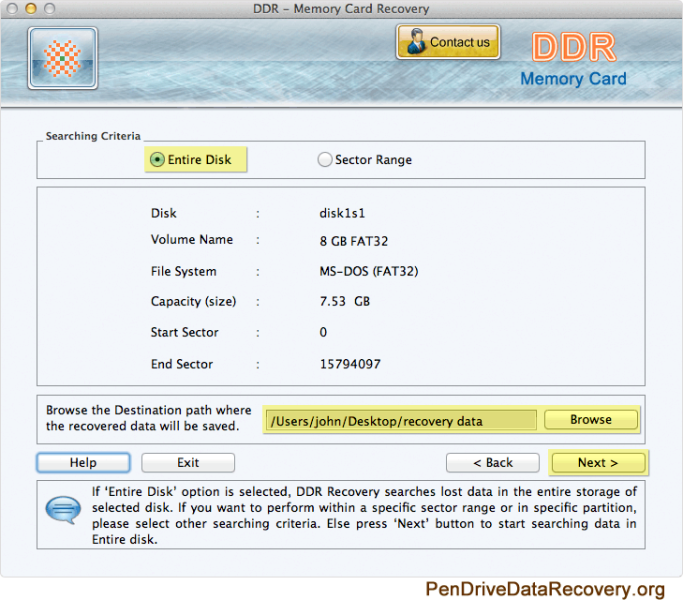The height and width of the screenshot is (600, 683).
Task: Click the volume name '8 GB FAT32'
Action: [354, 241]
